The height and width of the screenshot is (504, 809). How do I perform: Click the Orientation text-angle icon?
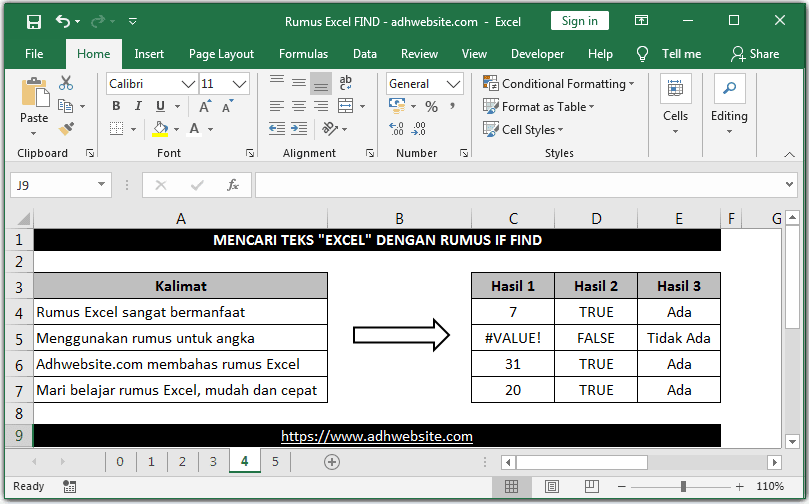tap(330, 128)
